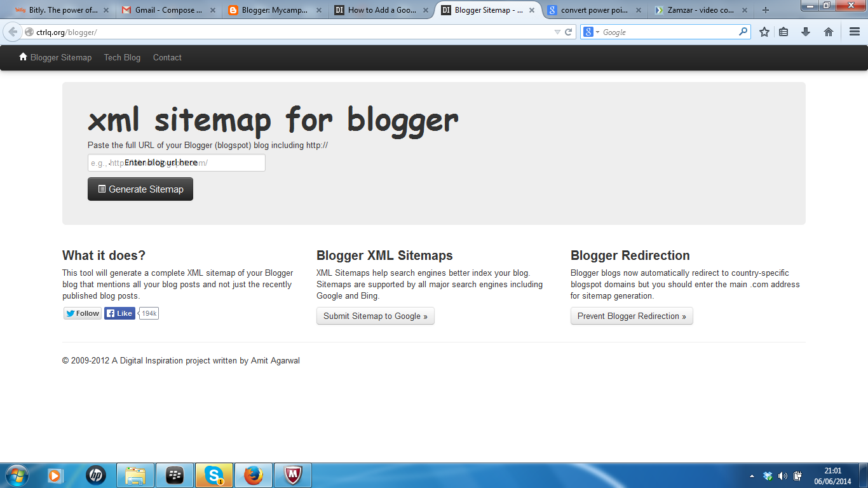The width and height of the screenshot is (868, 488).
Task: Open the Windows Start menu
Action: (16, 475)
